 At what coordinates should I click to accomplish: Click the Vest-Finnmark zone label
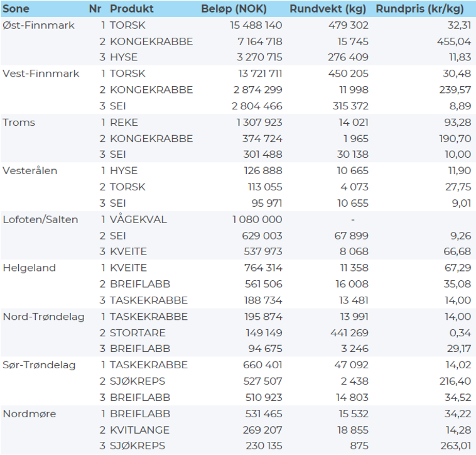[41, 74]
